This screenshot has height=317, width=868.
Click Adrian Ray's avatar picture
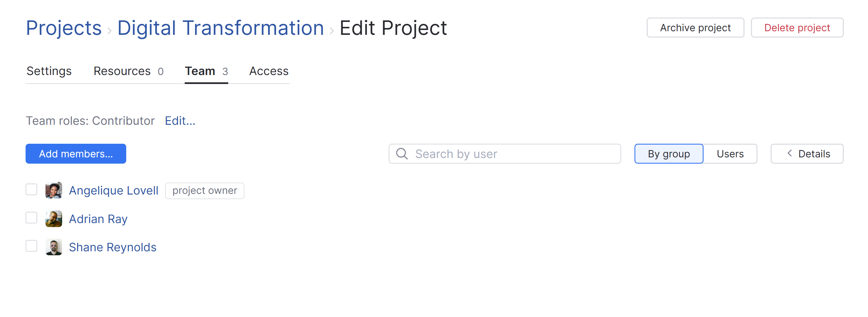[54, 219]
